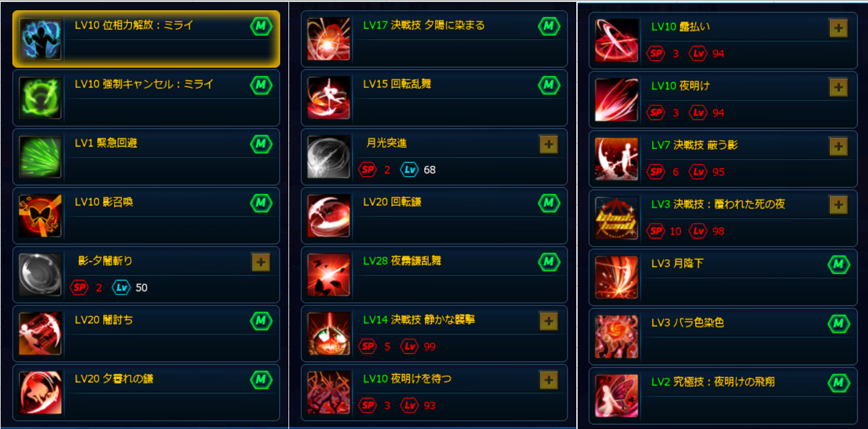868x429 pixels.
Task: Click the 究極技:夜明けの飛翔 fairy icon
Action: [616, 395]
